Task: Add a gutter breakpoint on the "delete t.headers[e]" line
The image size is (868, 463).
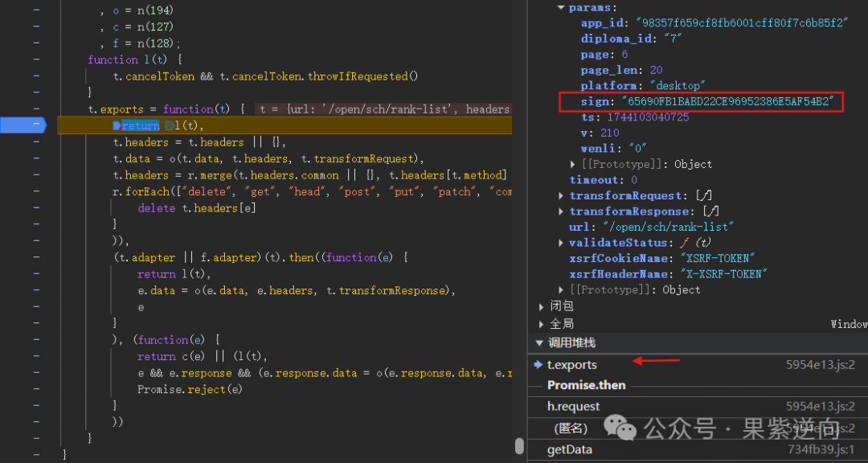Action: point(36,208)
